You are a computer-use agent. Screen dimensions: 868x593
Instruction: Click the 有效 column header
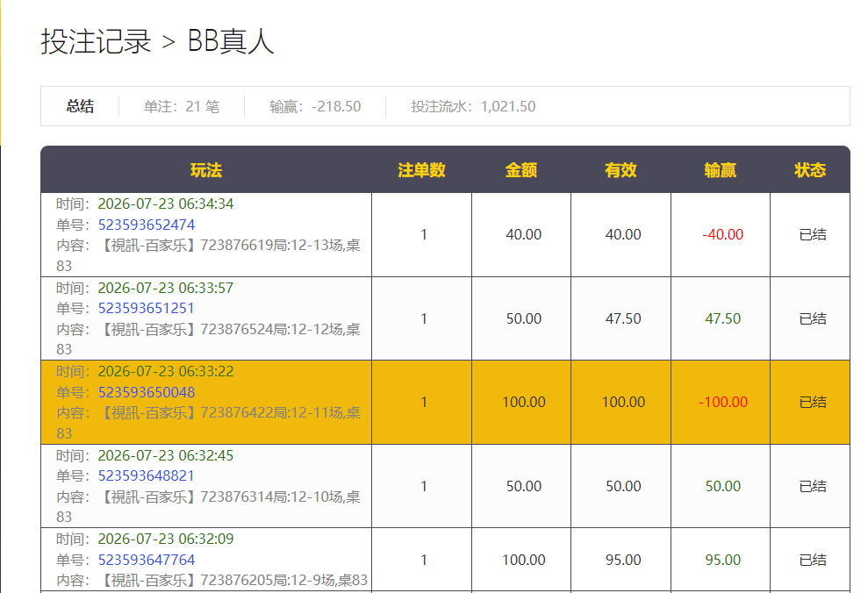621,170
